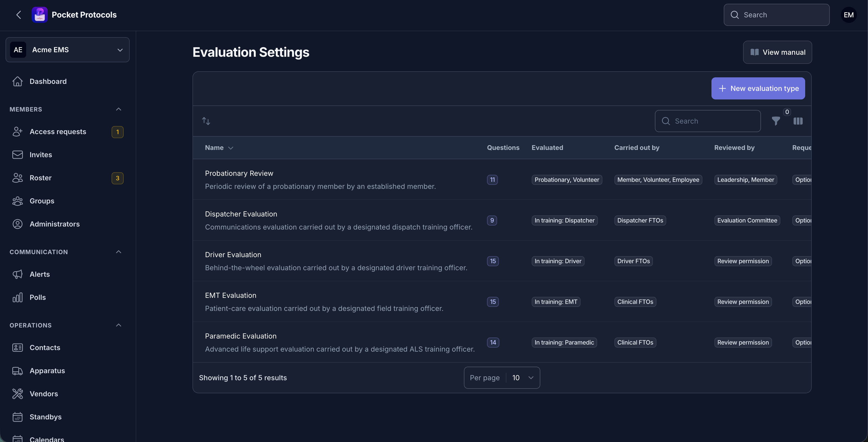The image size is (868, 442).
Task: Open Standbys in sidebar
Action: click(x=67, y=417)
